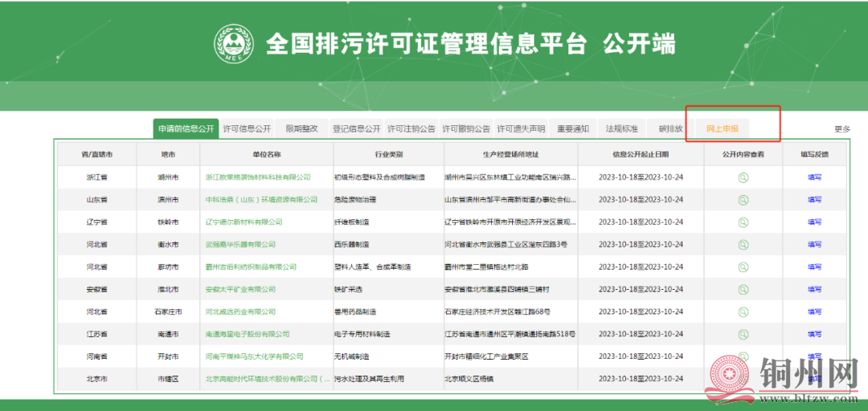
Task: Click 填写 for 南通海星电子股份有限公司 row
Action: (814, 334)
